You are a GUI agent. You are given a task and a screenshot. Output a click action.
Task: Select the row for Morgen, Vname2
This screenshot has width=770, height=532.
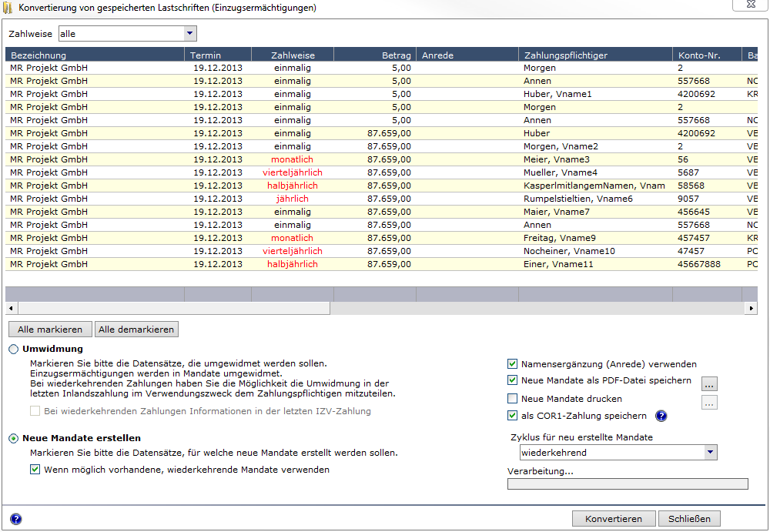pos(382,146)
